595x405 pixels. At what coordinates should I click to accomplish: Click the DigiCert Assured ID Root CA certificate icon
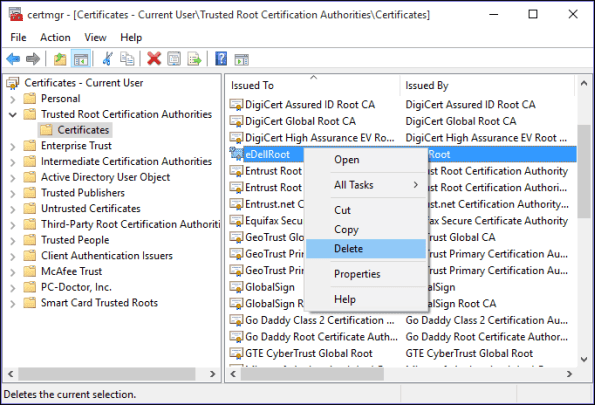pos(236,104)
